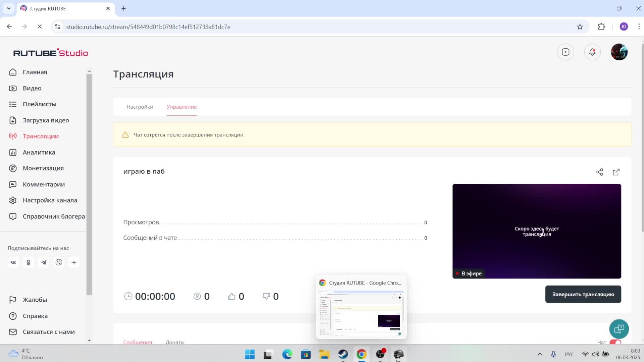Open stream in new window icon
The width and height of the screenshot is (644, 362).
click(616, 172)
